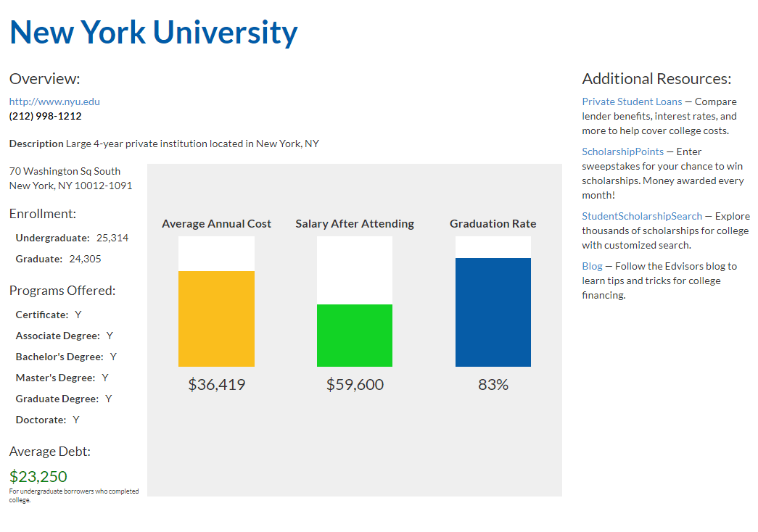The width and height of the screenshot is (758, 532).
Task: Click the Bachelor's Degree: Y row
Action: point(66,357)
